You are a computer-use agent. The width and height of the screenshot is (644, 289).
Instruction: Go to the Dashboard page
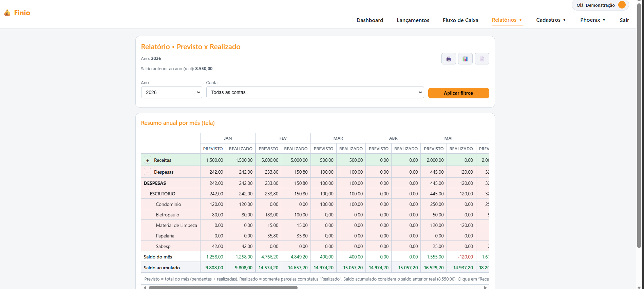click(370, 20)
